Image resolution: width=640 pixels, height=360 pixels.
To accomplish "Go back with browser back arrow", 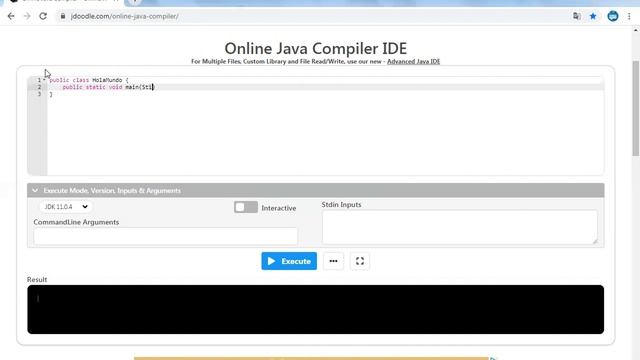I will (11, 16).
